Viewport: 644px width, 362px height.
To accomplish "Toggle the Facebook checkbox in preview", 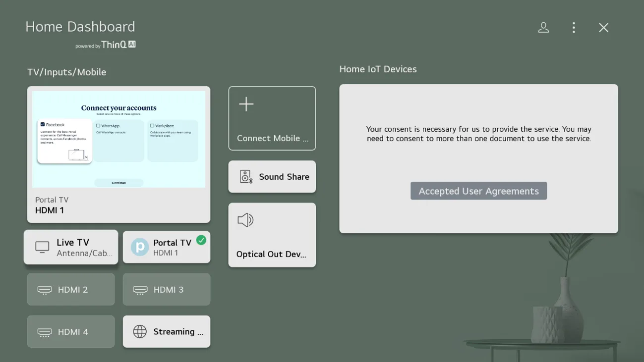I will tap(43, 125).
